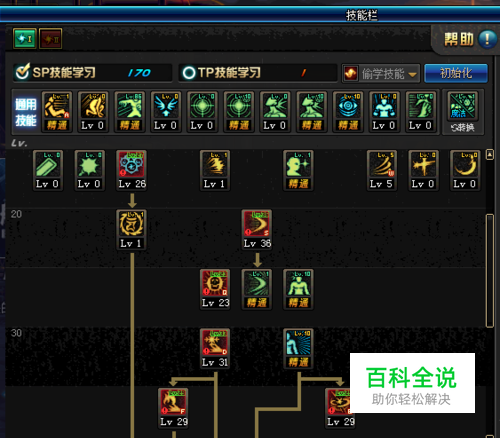Click the scrollbar up arrow

490,155
